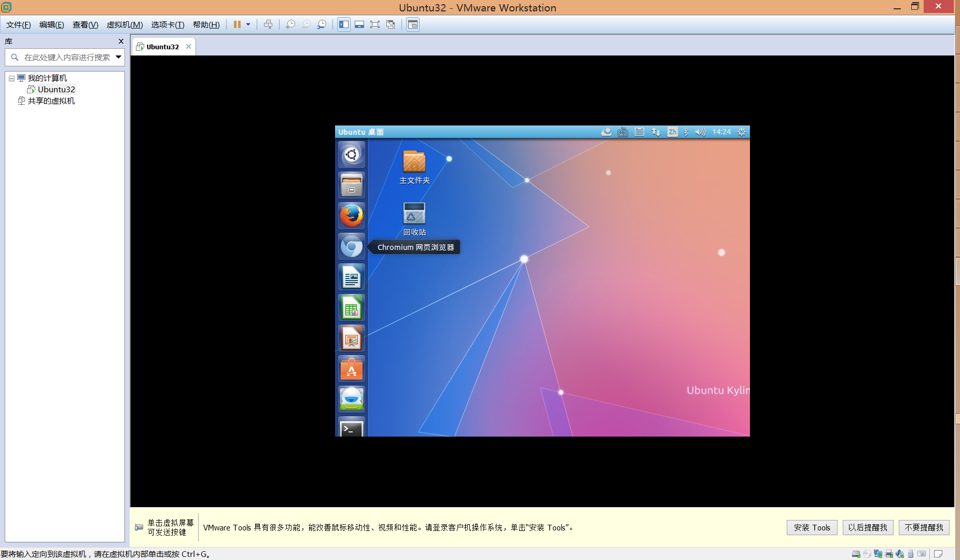
Task: Open the 帮助(H) menu
Action: [x=206, y=25]
